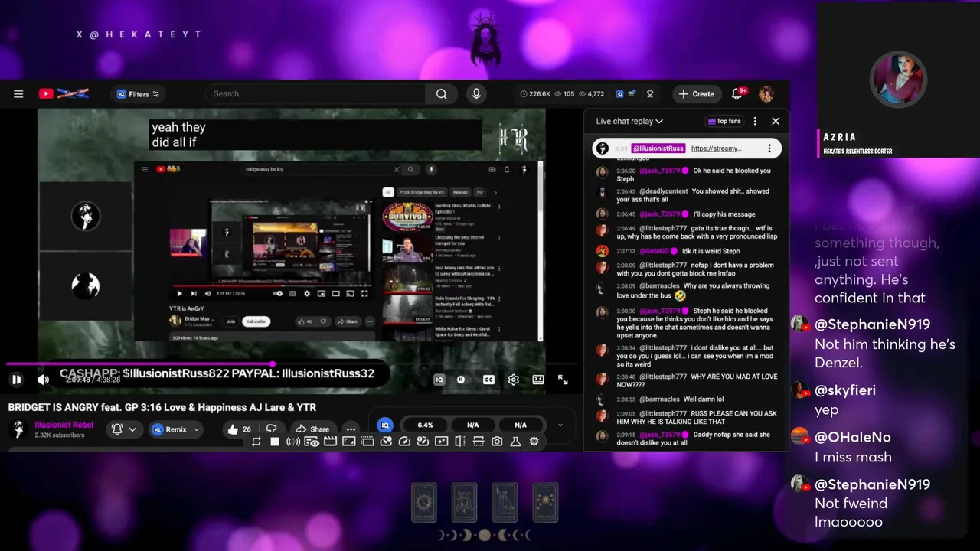Mute the video volume
Image resolution: width=980 pixels, height=551 pixels.
43,380
